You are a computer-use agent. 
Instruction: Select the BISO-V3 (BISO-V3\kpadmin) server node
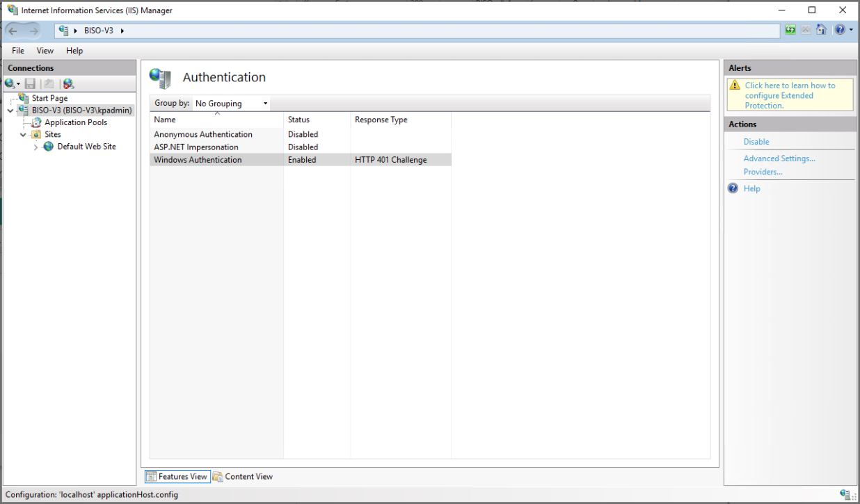(x=81, y=110)
